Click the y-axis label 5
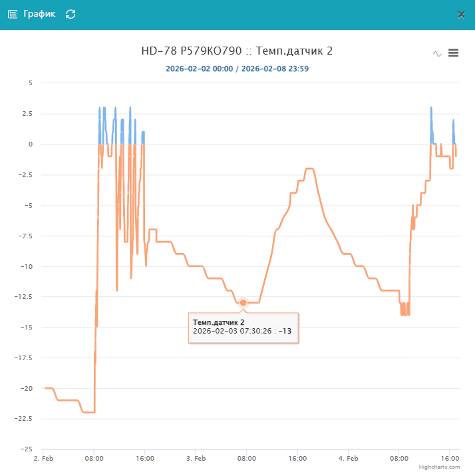This screenshot has height=476, width=475. pos(30,83)
